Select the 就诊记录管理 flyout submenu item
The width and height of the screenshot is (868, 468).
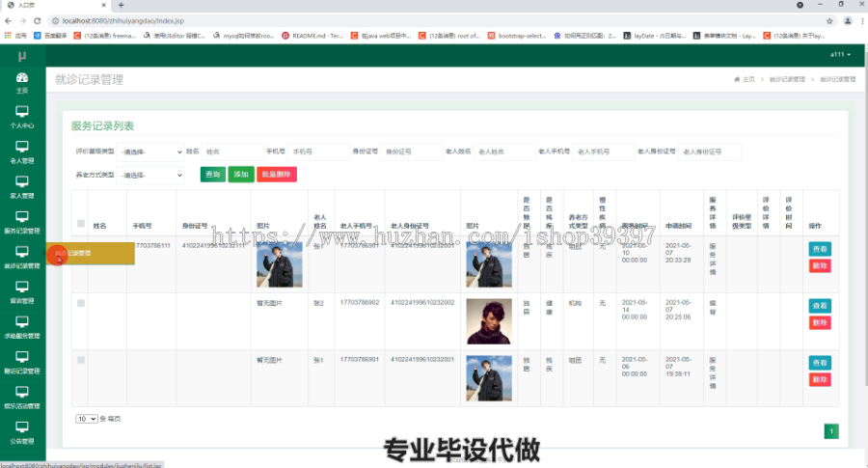click(x=91, y=253)
